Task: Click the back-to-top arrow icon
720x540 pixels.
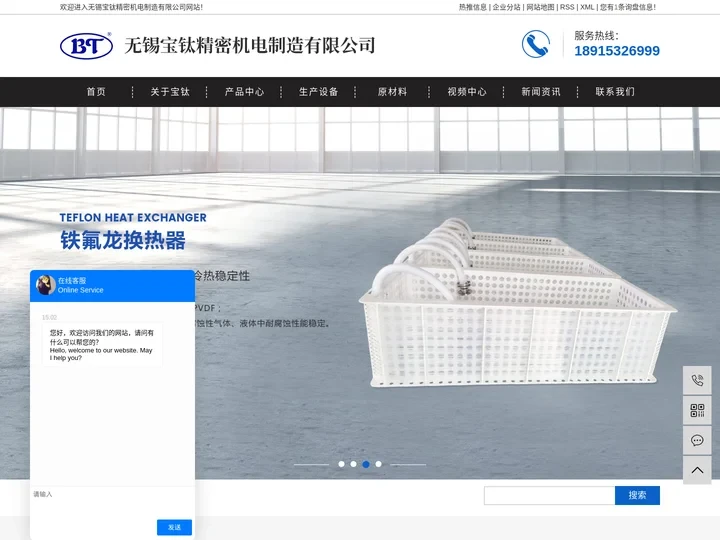Action: (697, 470)
